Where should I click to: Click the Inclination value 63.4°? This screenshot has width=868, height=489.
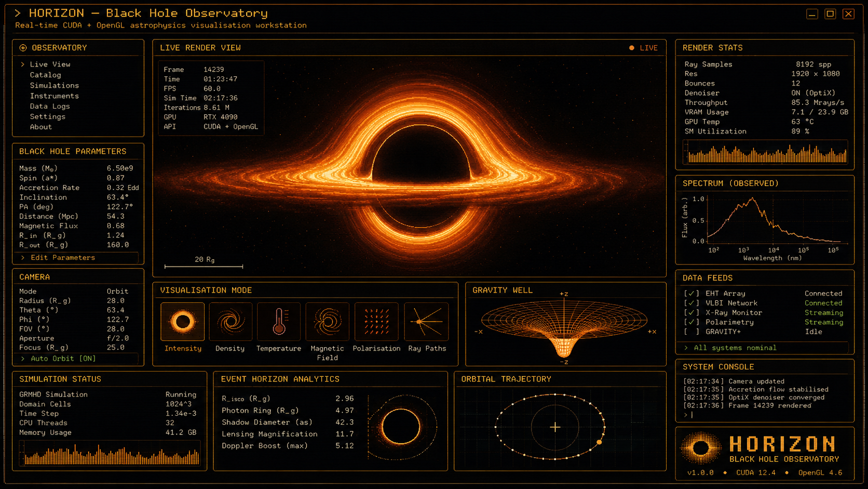[118, 197]
